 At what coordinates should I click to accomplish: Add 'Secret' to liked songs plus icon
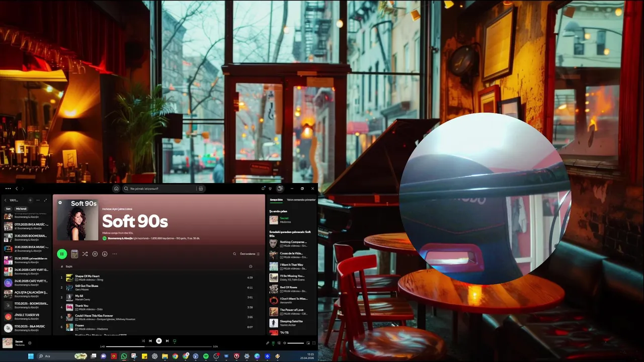pos(30,343)
